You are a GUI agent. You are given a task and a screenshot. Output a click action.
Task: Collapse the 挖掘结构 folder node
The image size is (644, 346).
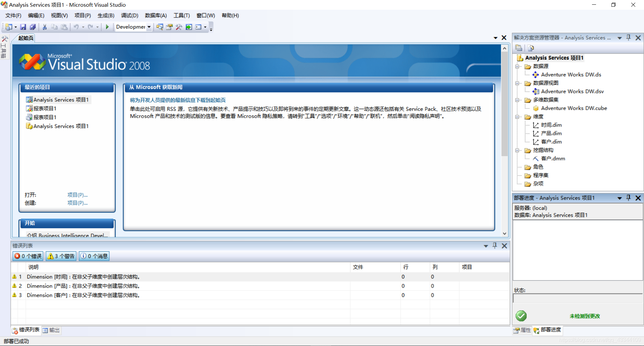coord(518,150)
